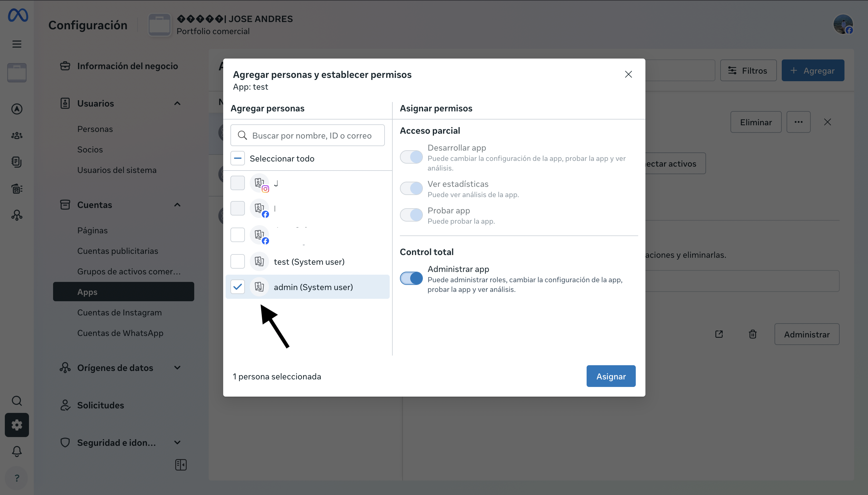This screenshot has height=495, width=868.
Task: Expand the Orígenes de datos section
Action: pos(177,368)
